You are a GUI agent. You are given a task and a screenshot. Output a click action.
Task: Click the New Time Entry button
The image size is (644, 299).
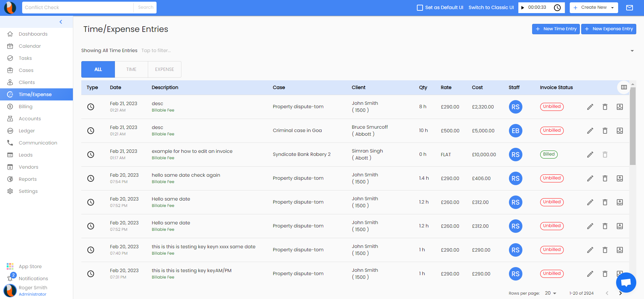(x=556, y=29)
